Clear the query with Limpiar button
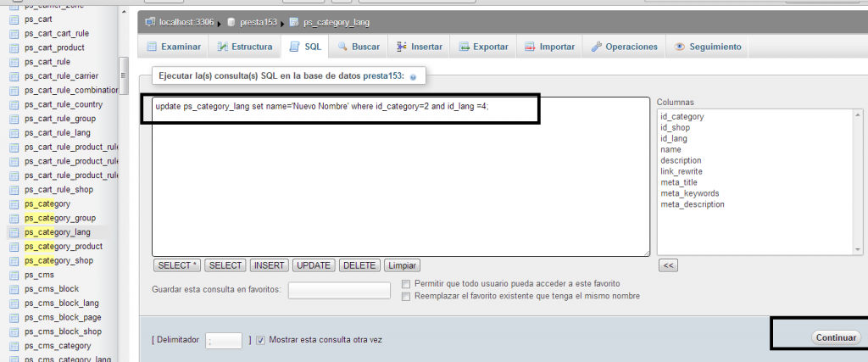 (402, 265)
